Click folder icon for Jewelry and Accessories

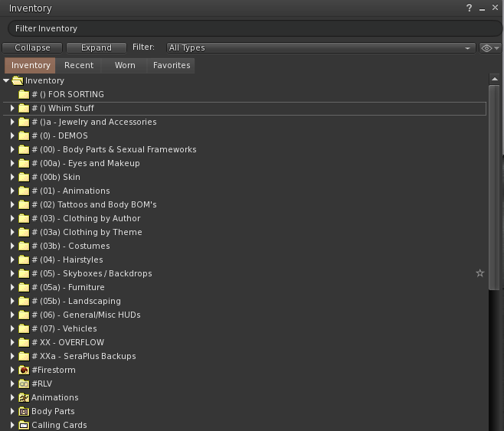[24, 122]
